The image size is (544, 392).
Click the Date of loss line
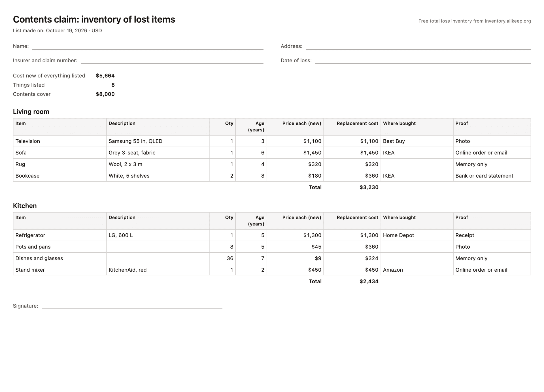(423, 60)
